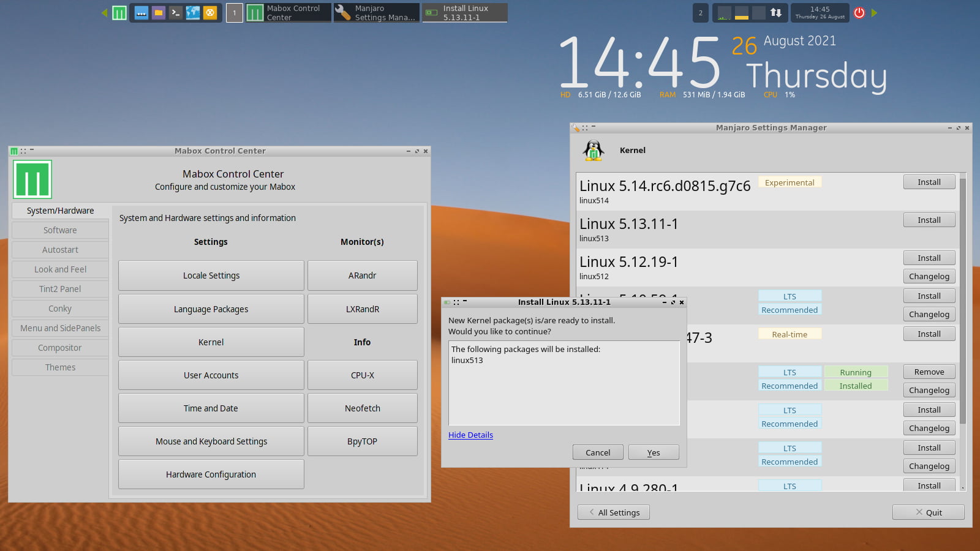
Task: Confirm installation with the Yes button
Action: tap(654, 452)
